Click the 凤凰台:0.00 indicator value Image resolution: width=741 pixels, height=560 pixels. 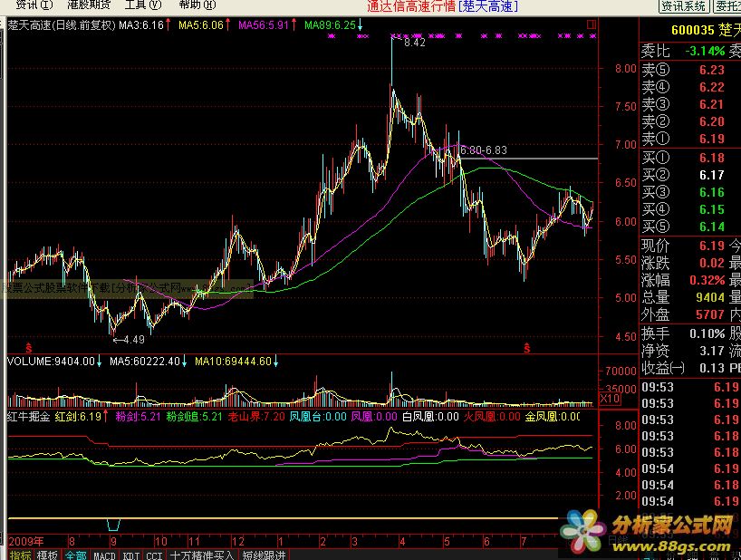tap(318, 416)
